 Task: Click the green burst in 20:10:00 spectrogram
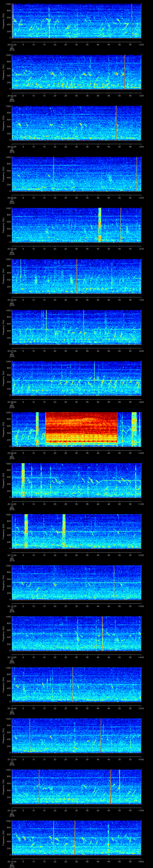23,481
